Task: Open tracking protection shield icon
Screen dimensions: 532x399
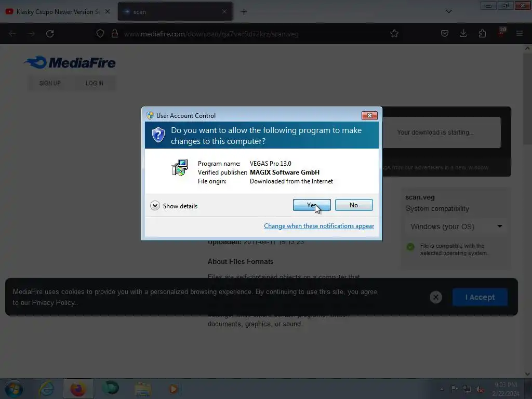Action: 100,34
